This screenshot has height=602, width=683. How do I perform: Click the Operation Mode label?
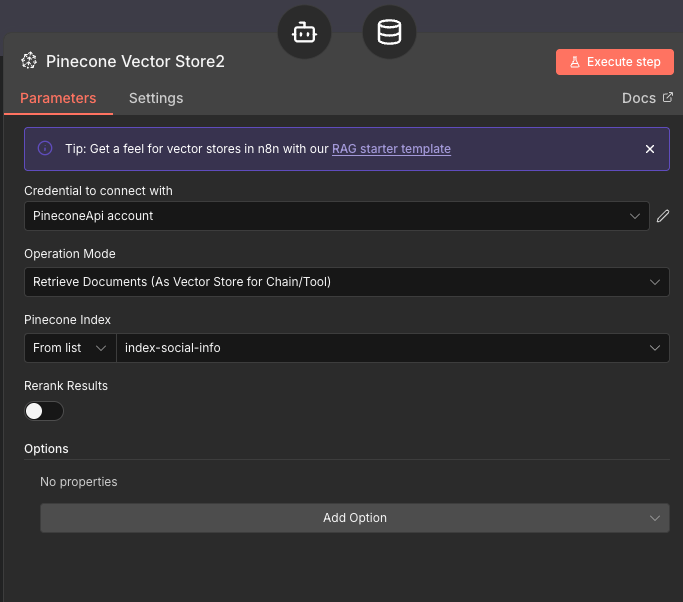tap(70, 254)
